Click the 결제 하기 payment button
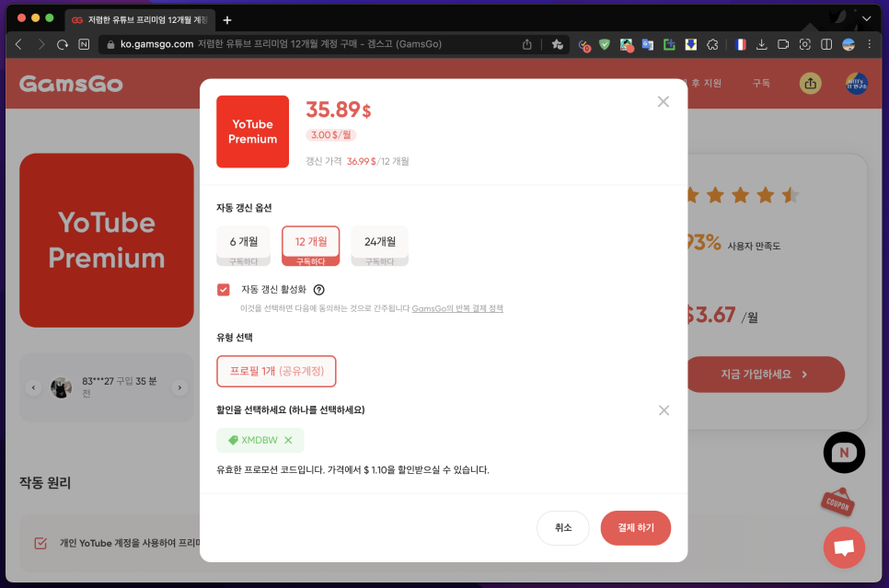This screenshot has height=588, width=889. (x=636, y=528)
